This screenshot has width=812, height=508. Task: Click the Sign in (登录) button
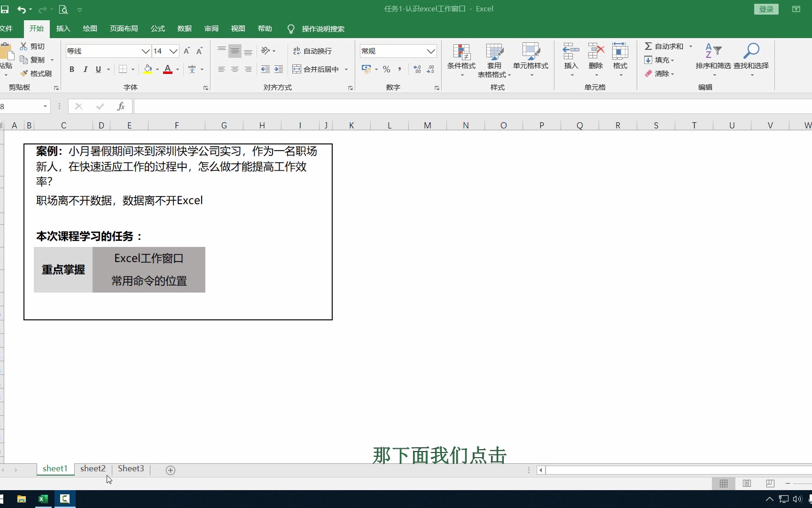tap(766, 9)
